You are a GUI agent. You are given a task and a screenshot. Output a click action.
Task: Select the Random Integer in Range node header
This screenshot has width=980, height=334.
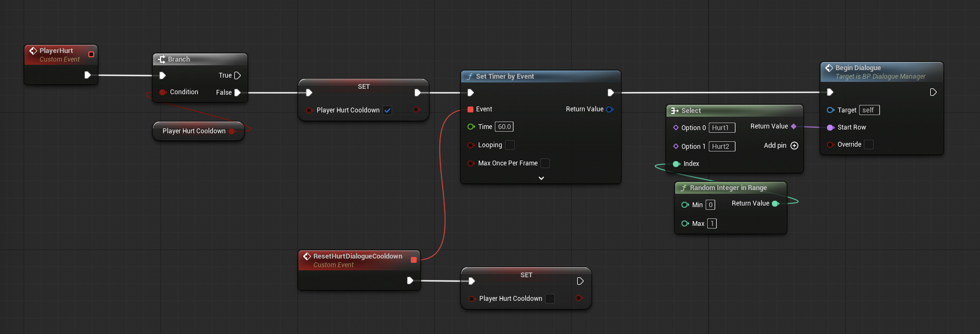click(731, 188)
